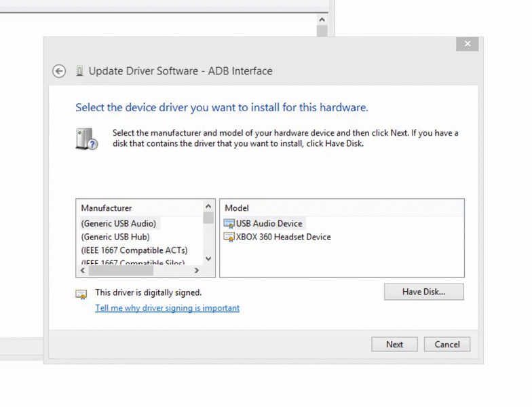Open 'Tell me why driver signing is important'
Image resolution: width=532 pixels, height=407 pixels.
[167, 308]
